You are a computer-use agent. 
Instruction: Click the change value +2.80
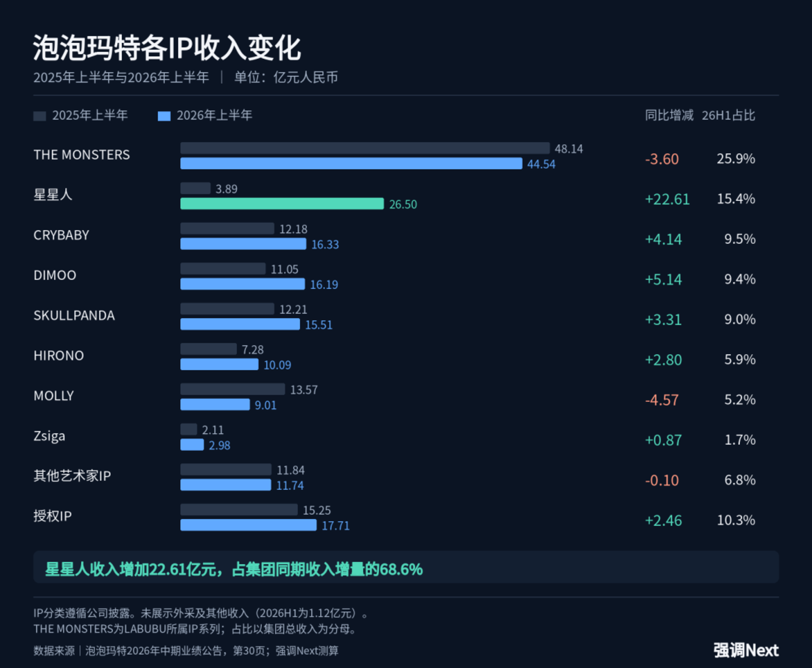664,360
